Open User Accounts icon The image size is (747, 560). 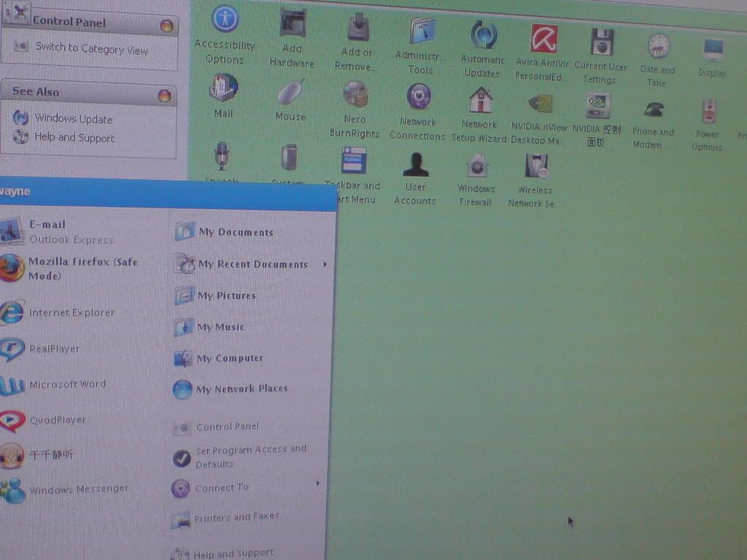415,166
